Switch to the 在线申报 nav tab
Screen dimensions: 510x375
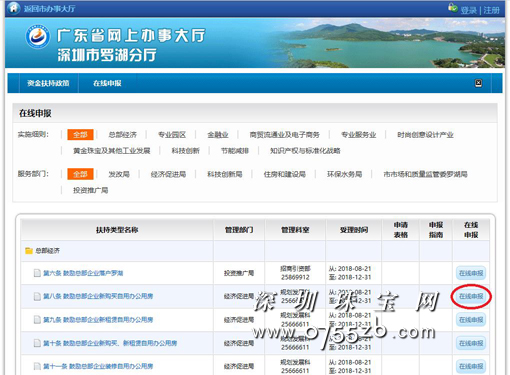pyautogui.click(x=107, y=83)
